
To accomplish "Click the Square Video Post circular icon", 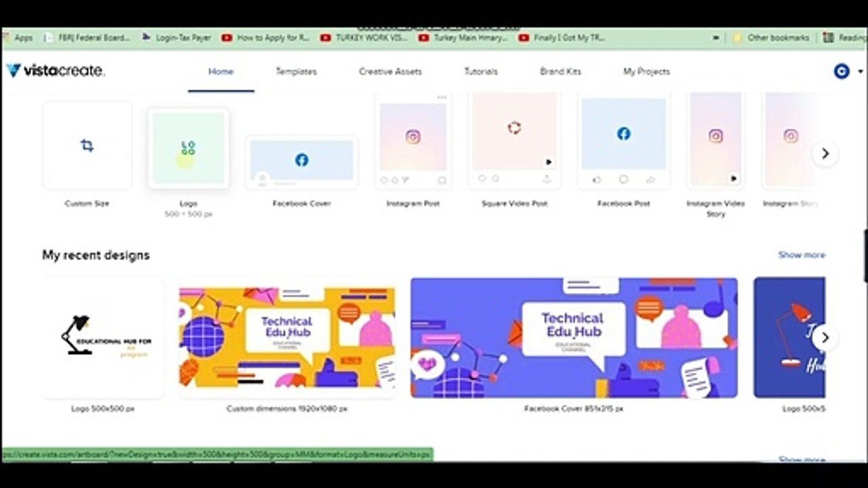I will pyautogui.click(x=514, y=127).
